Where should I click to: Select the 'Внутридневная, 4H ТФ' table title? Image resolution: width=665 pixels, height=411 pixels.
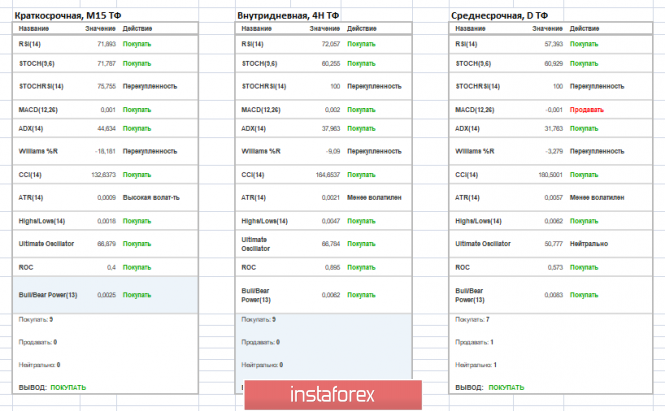click(288, 16)
